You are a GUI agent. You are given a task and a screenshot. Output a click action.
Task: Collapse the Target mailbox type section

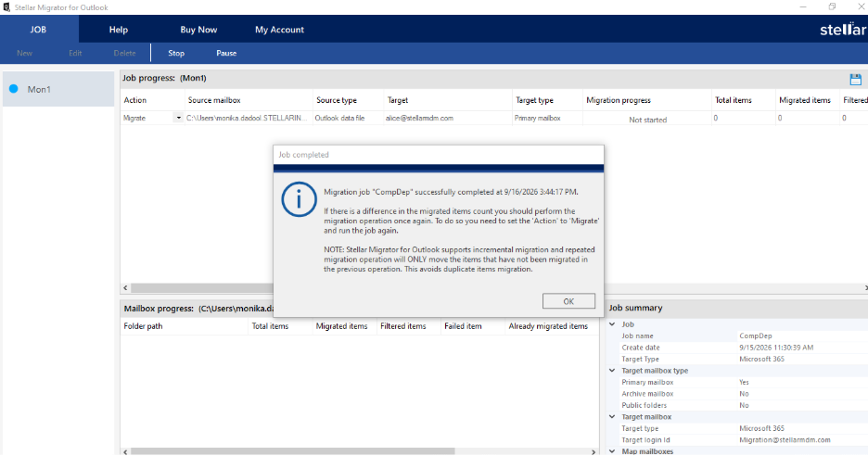point(612,370)
